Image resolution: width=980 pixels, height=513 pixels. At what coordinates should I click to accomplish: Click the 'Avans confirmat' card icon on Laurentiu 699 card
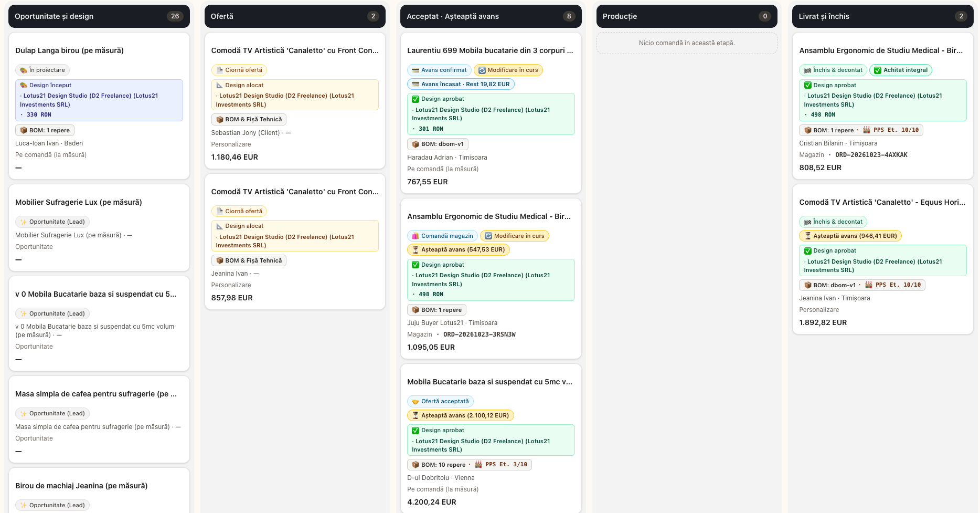(x=416, y=70)
